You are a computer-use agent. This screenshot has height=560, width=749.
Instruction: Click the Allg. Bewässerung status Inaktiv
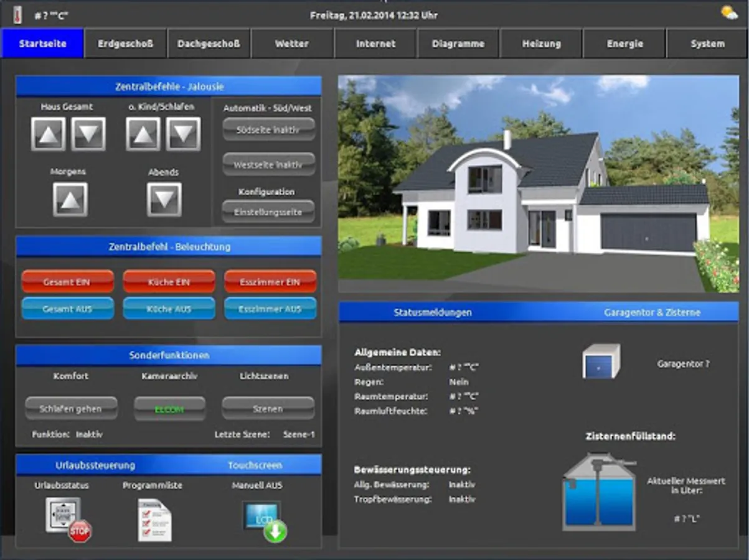(462, 484)
